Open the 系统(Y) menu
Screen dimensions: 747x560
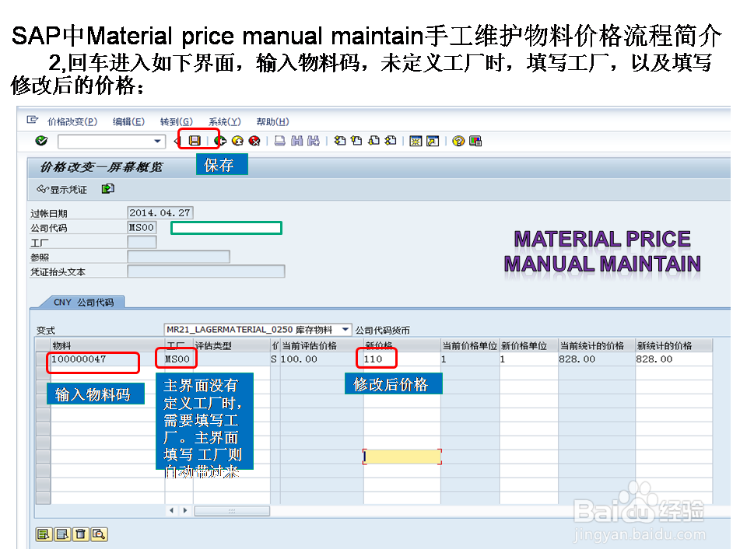point(225,122)
